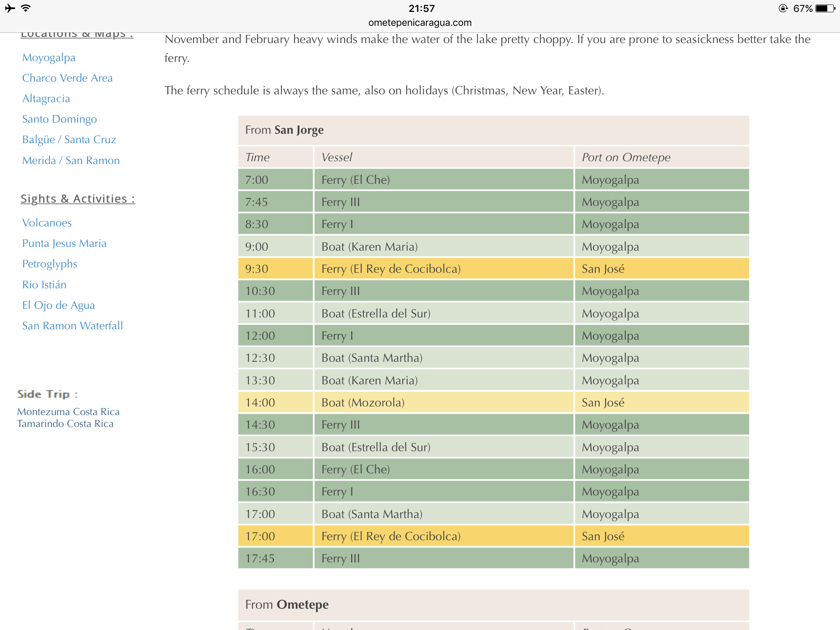Open Punta Jesus Maria link

(64, 243)
